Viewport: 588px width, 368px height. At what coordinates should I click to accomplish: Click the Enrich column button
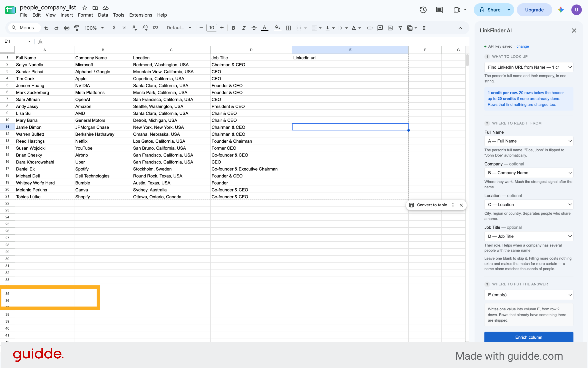click(529, 337)
